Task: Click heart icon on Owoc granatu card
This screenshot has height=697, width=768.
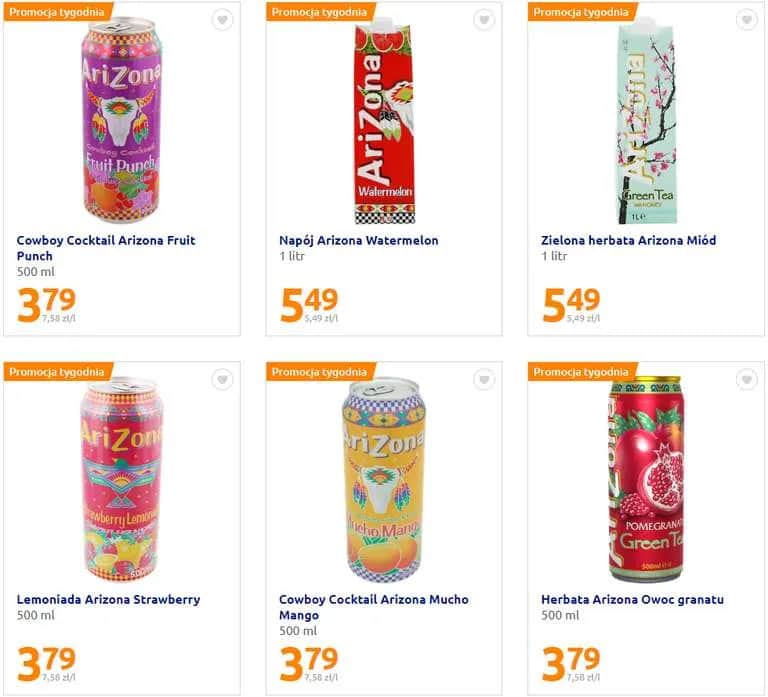Action: 746,380
